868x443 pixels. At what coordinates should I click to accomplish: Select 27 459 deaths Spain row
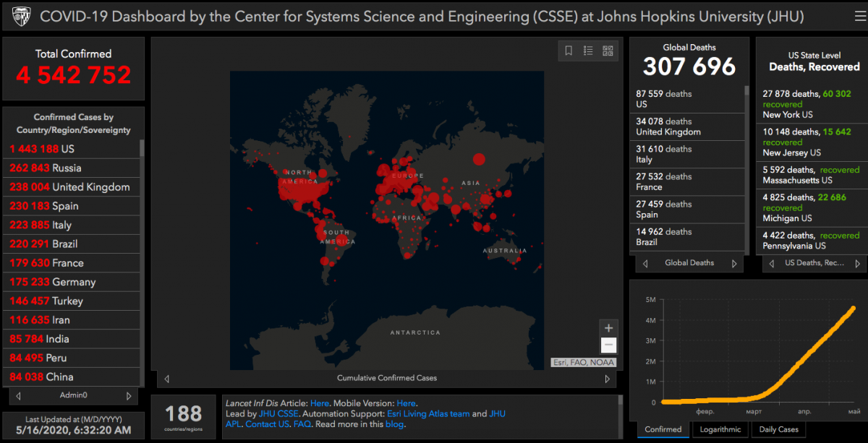[687, 209]
